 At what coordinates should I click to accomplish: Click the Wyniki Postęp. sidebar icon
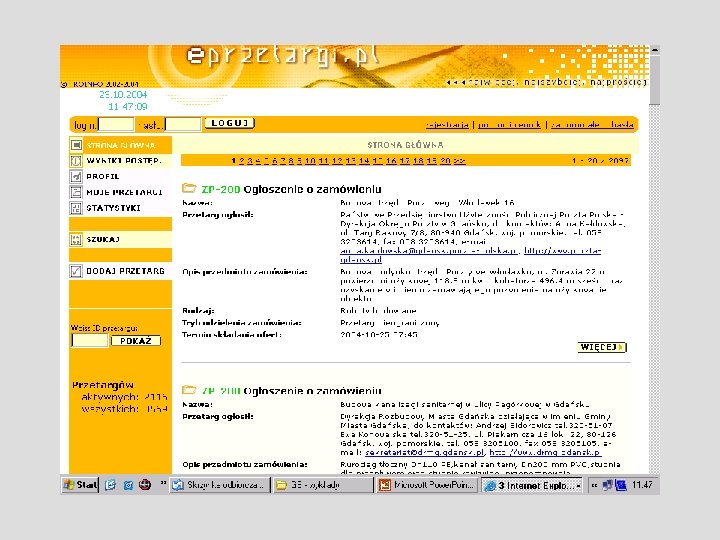click(x=76, y=161)
